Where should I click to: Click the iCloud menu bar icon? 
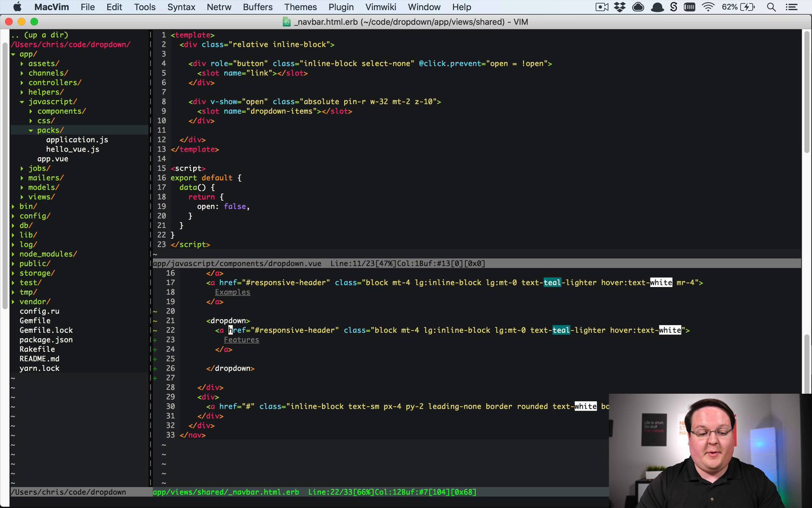coord(638,7)
